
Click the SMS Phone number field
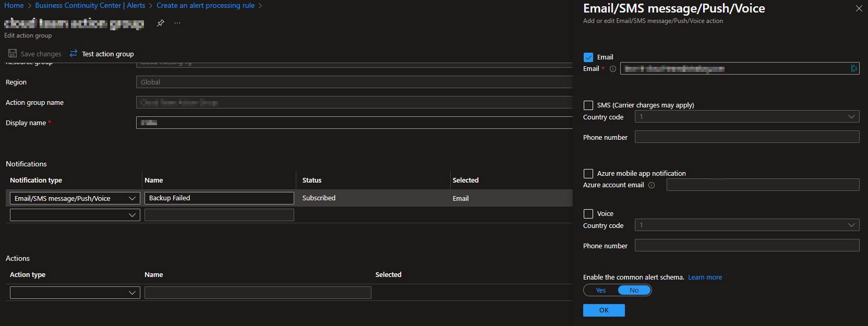(747, 137)
